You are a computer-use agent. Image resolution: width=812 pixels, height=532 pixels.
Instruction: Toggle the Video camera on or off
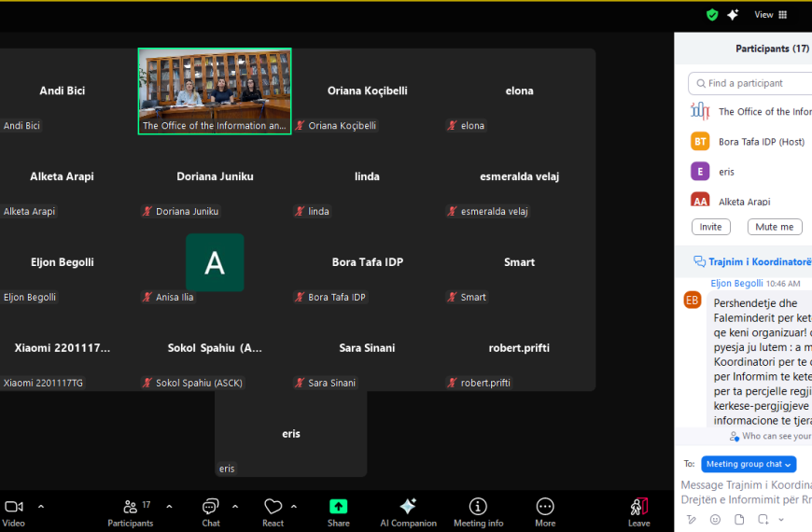tap(14, 507)
